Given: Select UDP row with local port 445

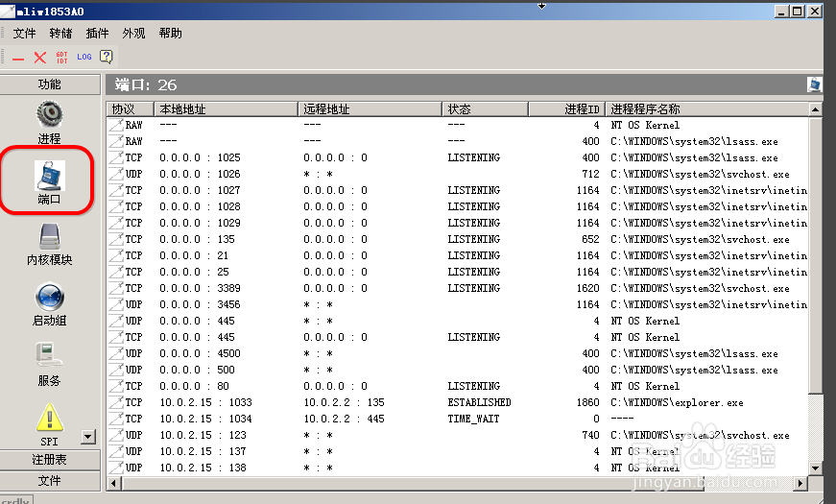Looking at the screenshot, I should [458, 321].
